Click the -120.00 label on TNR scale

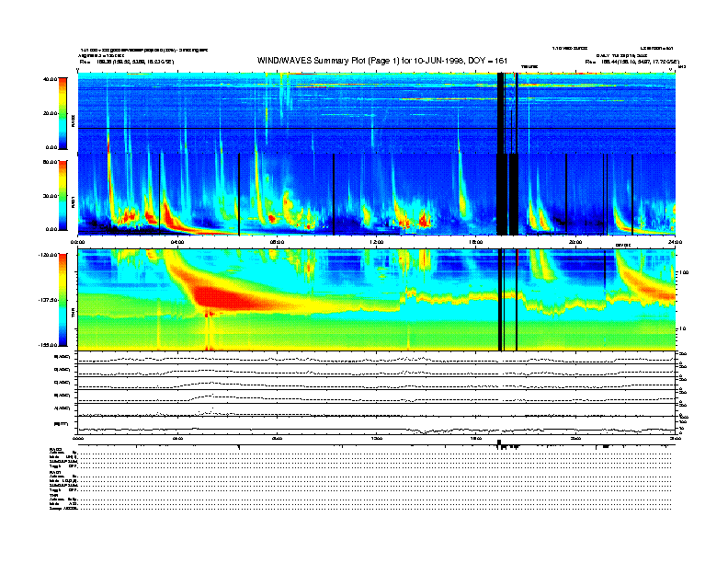tap(48, 255)
